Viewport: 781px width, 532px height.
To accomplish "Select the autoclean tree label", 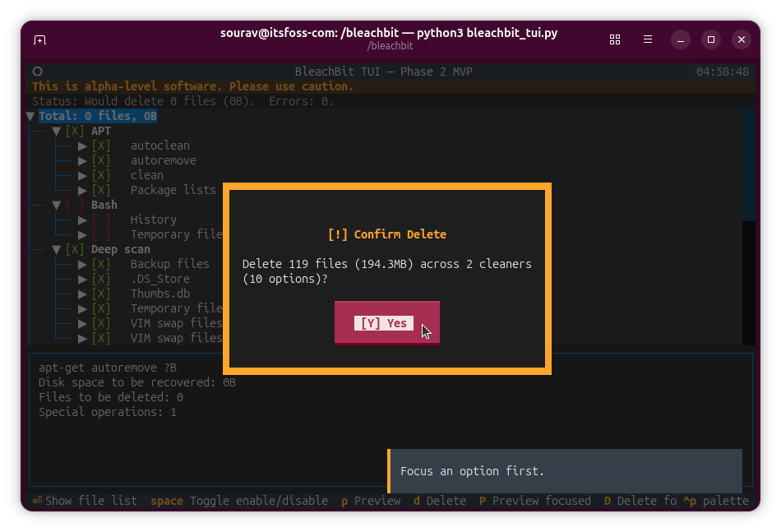I will point(159,146).
